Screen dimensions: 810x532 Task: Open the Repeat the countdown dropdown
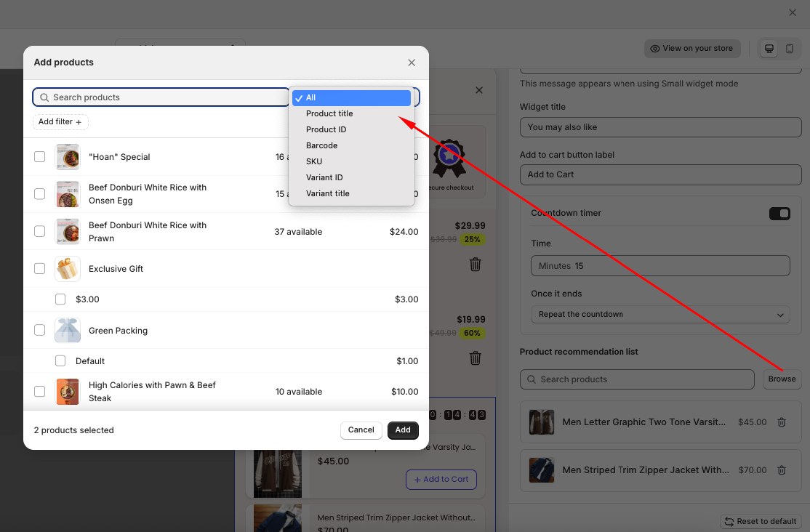click(x=660, y=315)
